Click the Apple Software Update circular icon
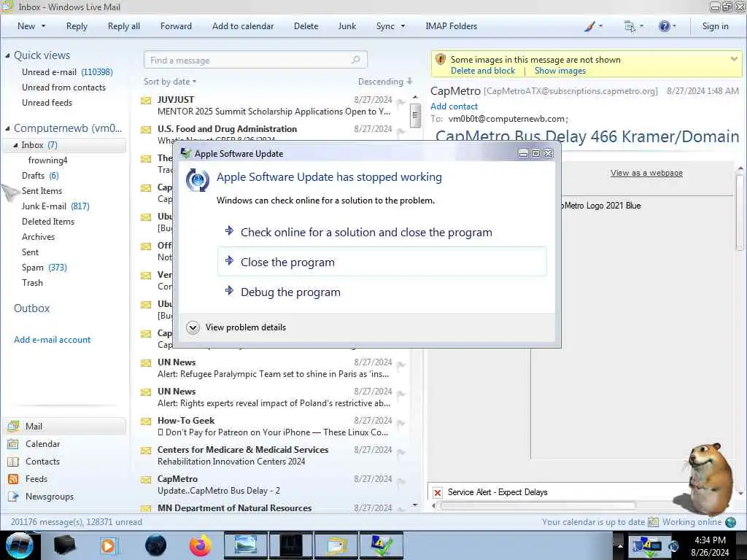This screenshot has height=560, width=747. click(x=197, y=180)
